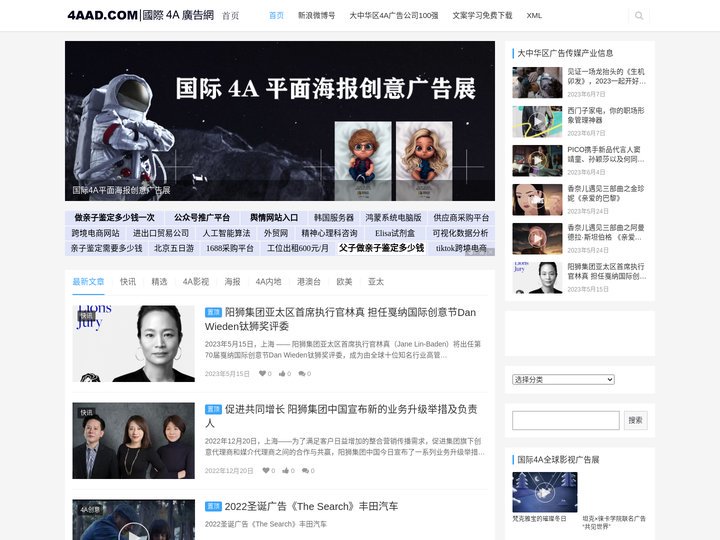Screen dimensions: 720x540
Task: Click ad link 外贸网
Action: [276, 233]
